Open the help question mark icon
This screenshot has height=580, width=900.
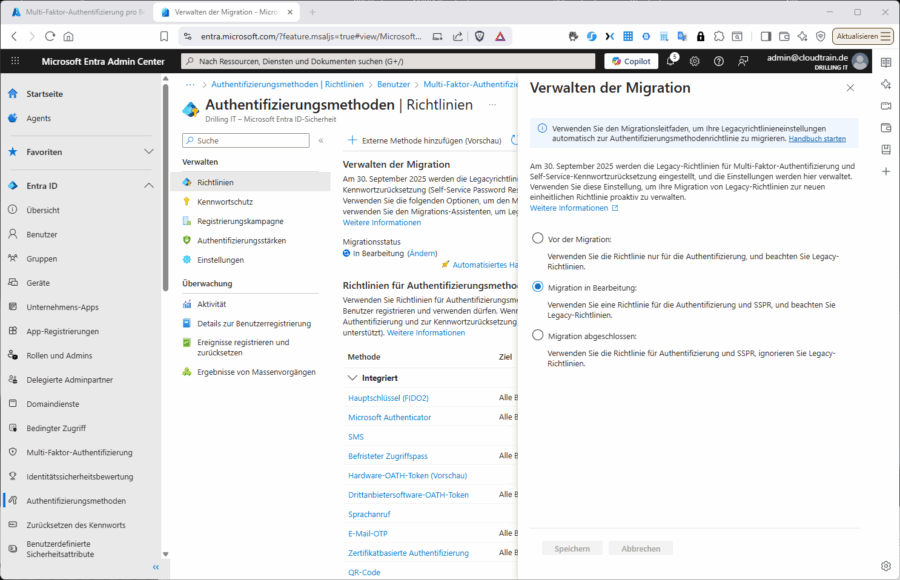(719, 61)
